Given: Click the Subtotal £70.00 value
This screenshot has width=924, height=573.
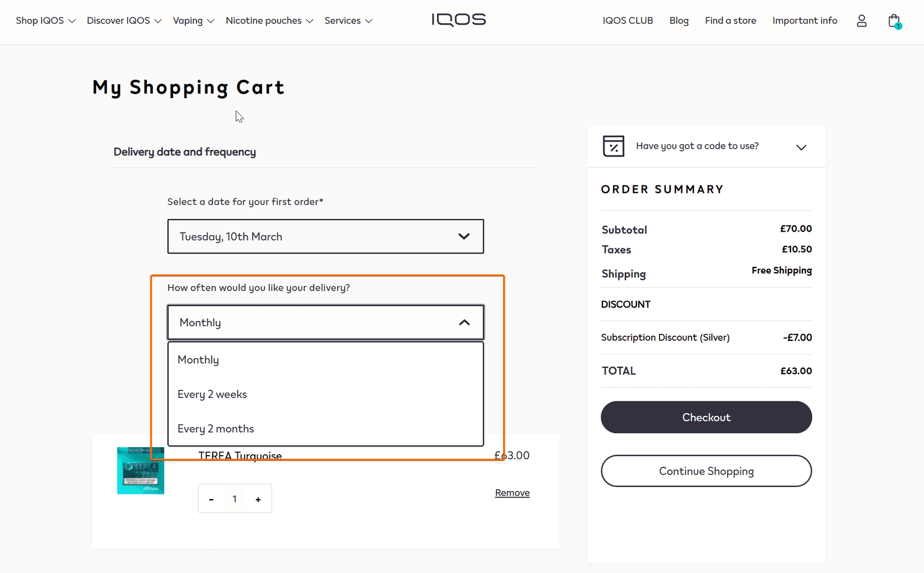Looking at the screenshot, I should 796,229.
